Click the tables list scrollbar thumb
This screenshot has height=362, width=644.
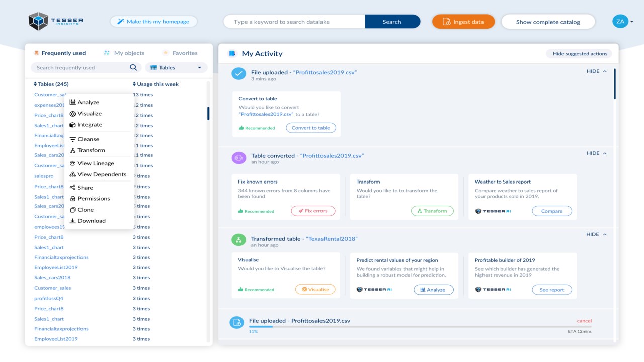pyautogui.click(x=208, y=114)
